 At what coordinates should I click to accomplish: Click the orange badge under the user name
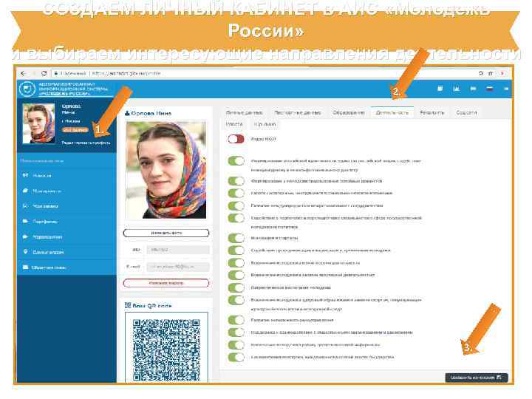75,130
